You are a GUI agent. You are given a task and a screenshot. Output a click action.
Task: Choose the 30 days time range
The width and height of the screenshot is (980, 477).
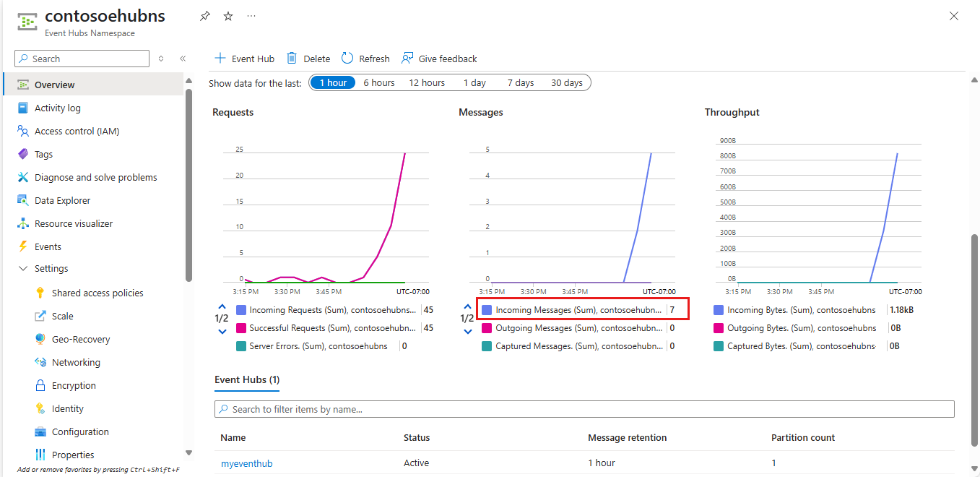coord(566,82)
